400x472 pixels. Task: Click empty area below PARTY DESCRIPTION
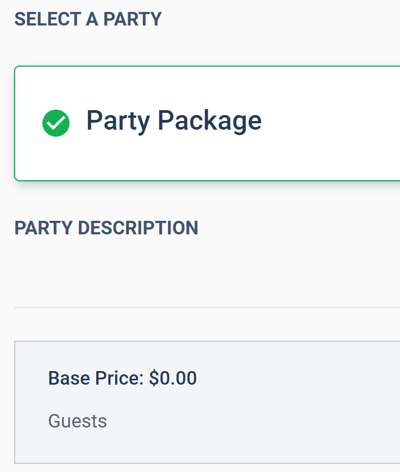[x=207, y=272]
